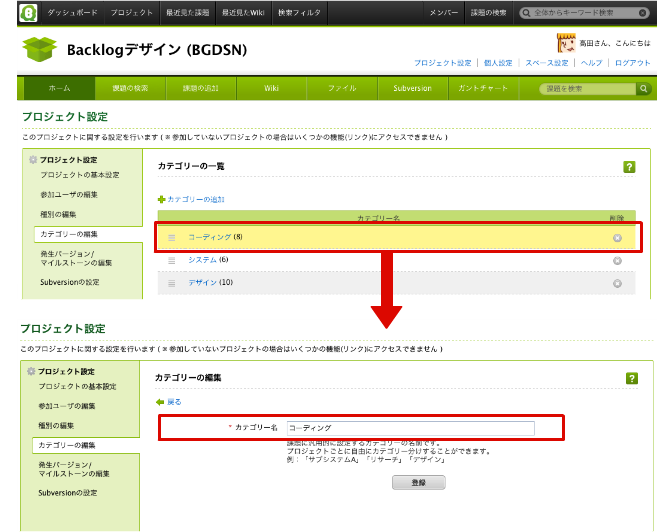Open スペース設定 link
The height and width of the screenshot is (532, 657).
(546, 63)
